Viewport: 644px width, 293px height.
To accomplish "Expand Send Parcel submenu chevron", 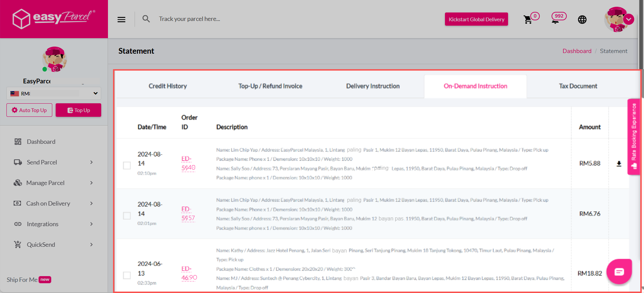I will click(x=91, y=162).
